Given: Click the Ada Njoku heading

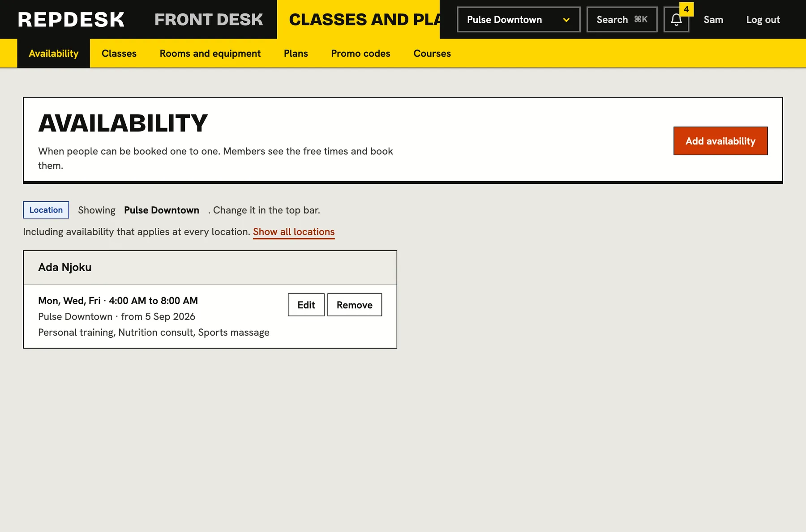Looking at the screenshot, I should tap(65, 267).
